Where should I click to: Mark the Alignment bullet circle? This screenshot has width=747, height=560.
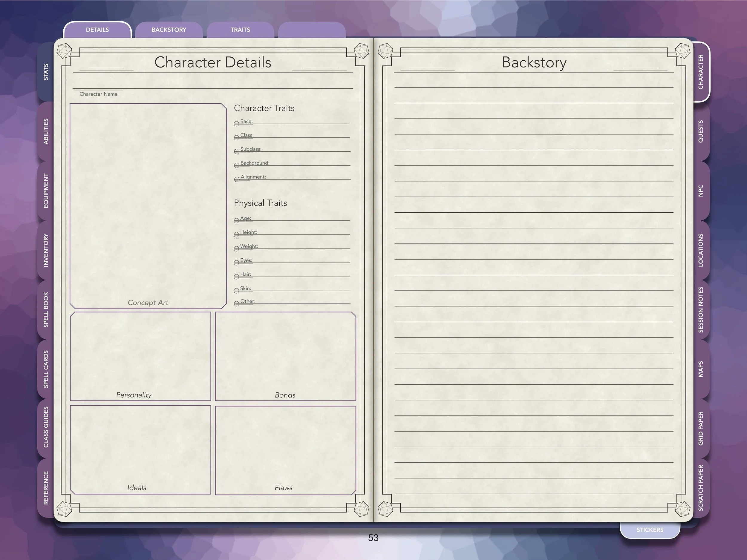click(237, 179)
